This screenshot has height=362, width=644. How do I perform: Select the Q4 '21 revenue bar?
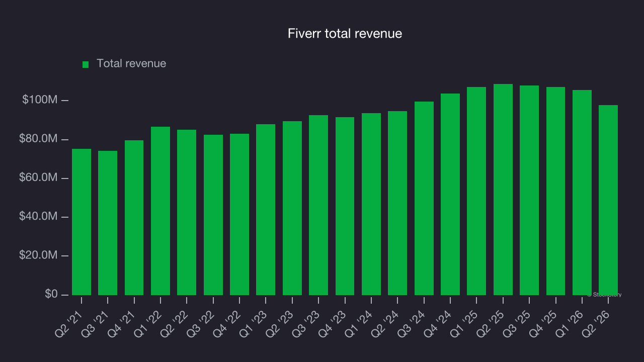click(134, 218)
